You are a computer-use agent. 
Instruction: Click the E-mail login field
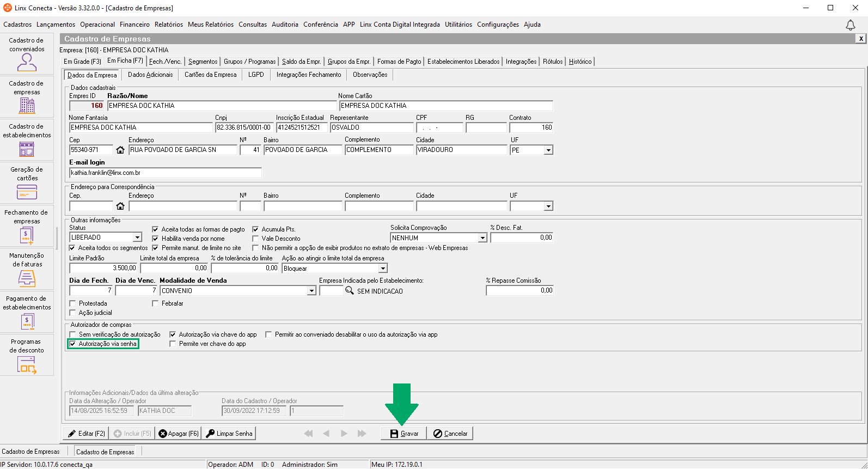(x=166, y=173)
